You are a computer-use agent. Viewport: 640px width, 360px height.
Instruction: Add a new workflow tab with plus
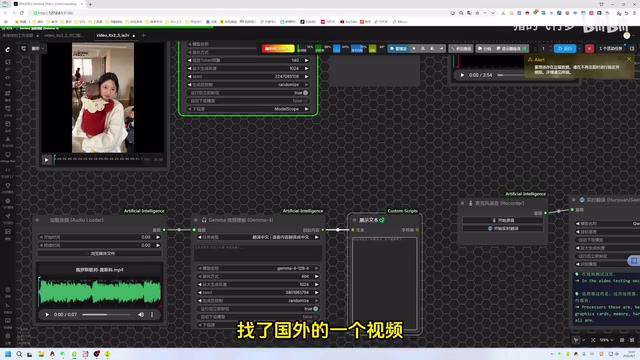[143, 36]
